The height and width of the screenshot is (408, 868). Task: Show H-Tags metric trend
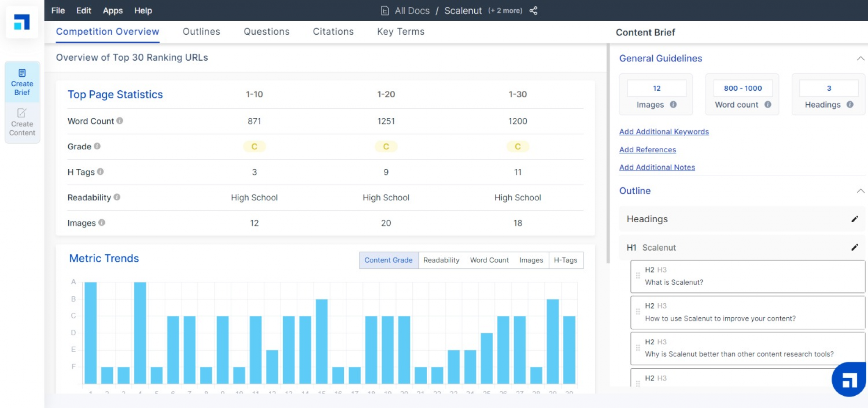[566, 260]
